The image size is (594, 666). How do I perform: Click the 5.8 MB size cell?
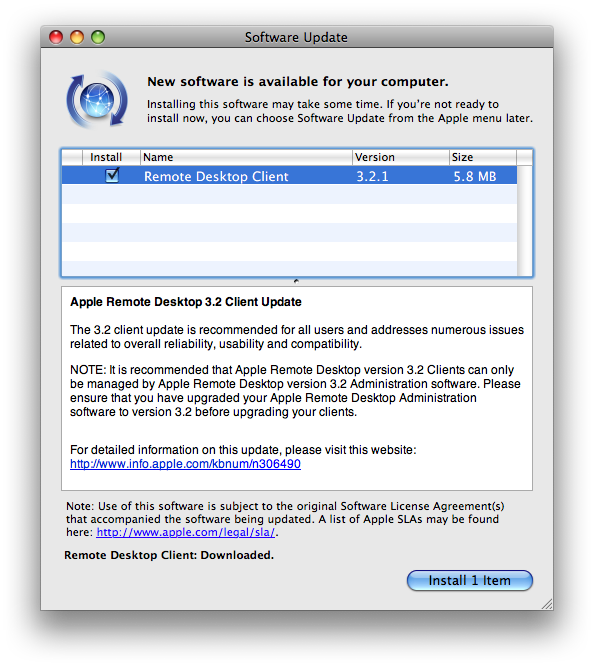coord(475,176)
